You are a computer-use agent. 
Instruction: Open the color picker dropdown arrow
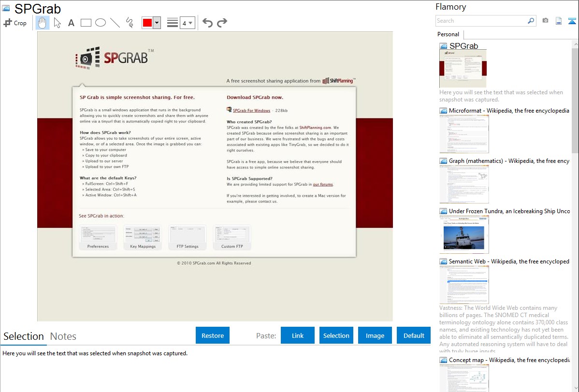tap(157, 23)
